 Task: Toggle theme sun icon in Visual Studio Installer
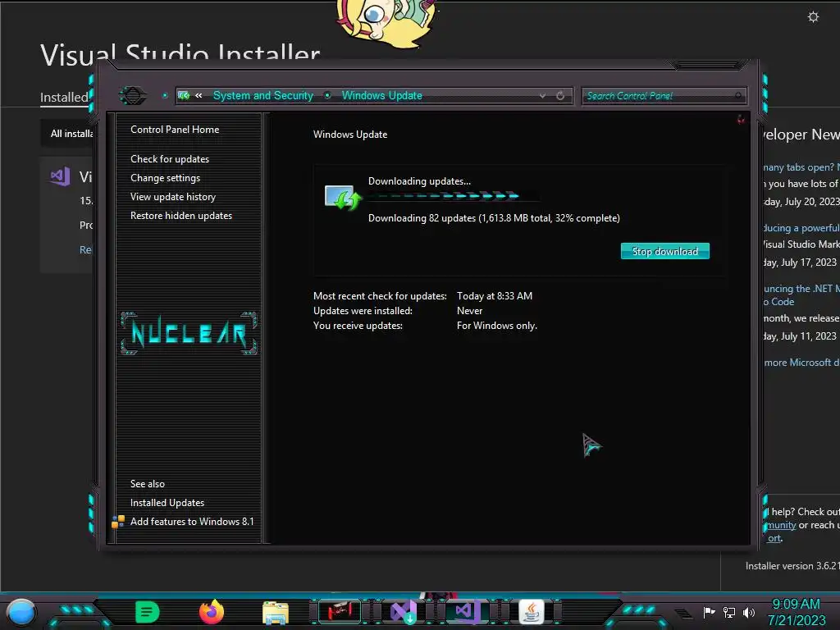click(813, 17)
